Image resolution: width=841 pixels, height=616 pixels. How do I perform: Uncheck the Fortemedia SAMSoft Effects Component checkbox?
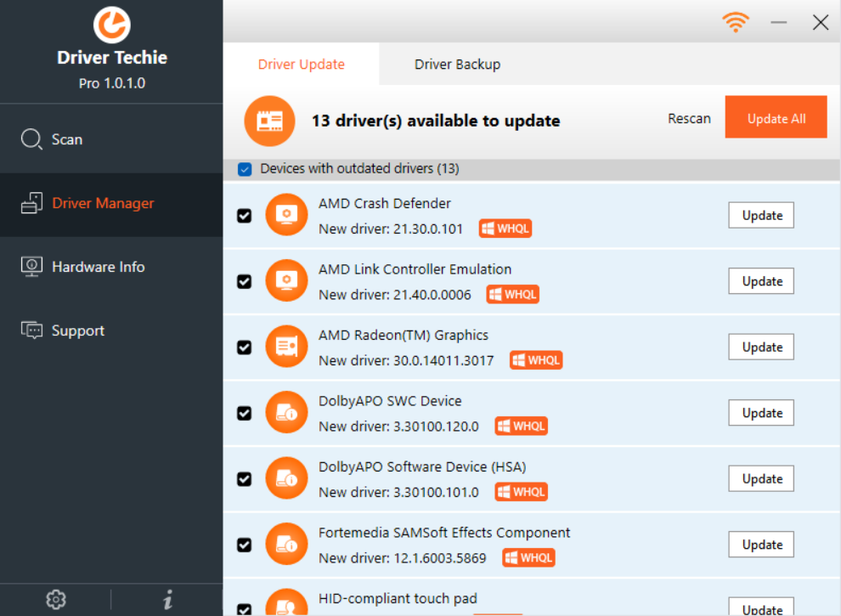(x=245, y=545)
